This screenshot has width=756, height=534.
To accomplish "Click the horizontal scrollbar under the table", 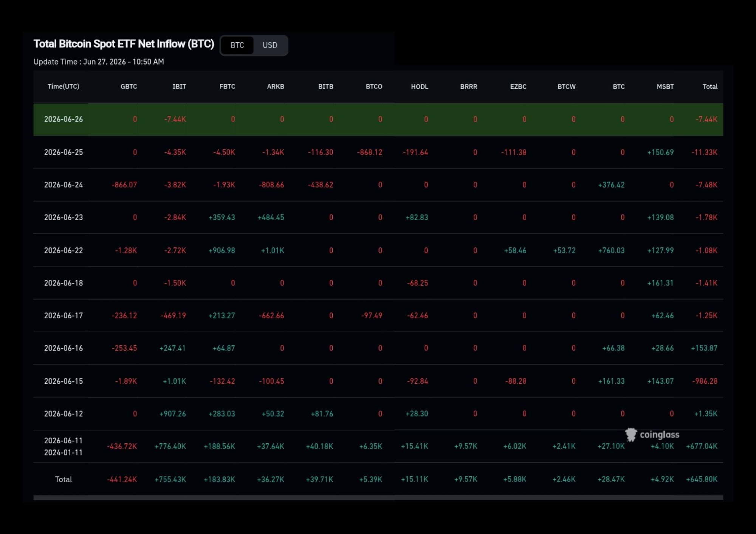I will click(378, 498).
